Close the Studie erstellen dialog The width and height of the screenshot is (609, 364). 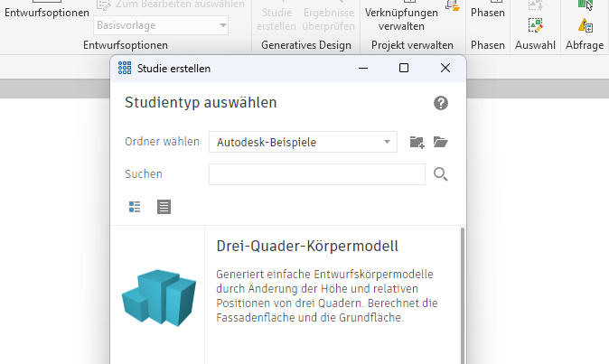click(x=445, y=68)
